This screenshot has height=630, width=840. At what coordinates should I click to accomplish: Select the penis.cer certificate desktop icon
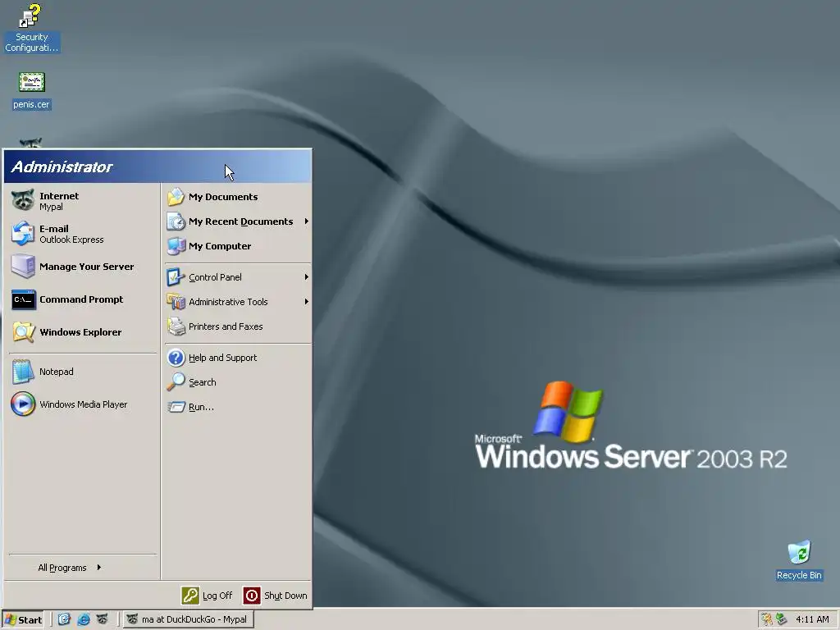tap(31, 90)
